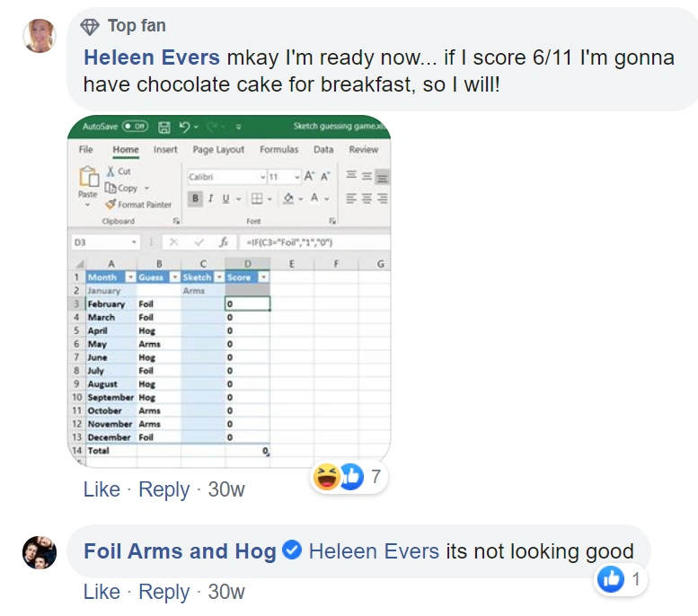
Task: Click the Increase Font Size icon
Action: pyautogui.click(x=309, y=177)
